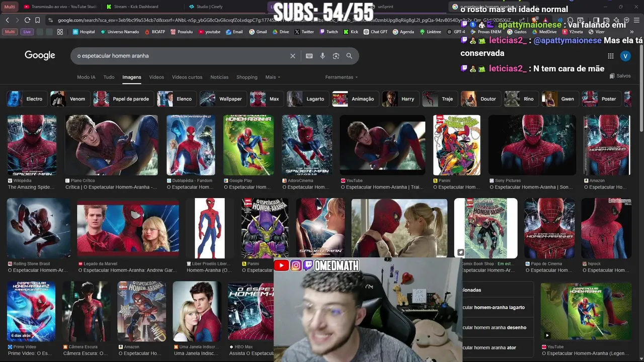Open related search homem aranha desenho
The width and height of the screenshot is (644, 362).
(x=498, y=327)
